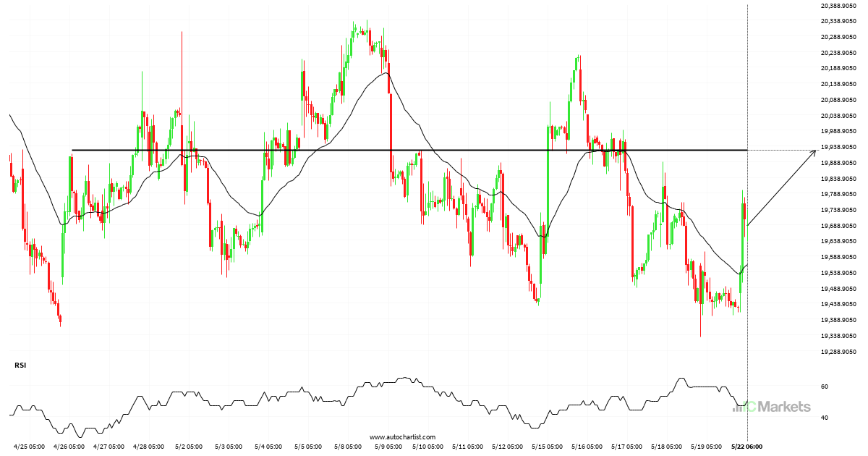The image size is (868, 456).
Task: Click price label 19,288.9050
Action: click(840, 352)
